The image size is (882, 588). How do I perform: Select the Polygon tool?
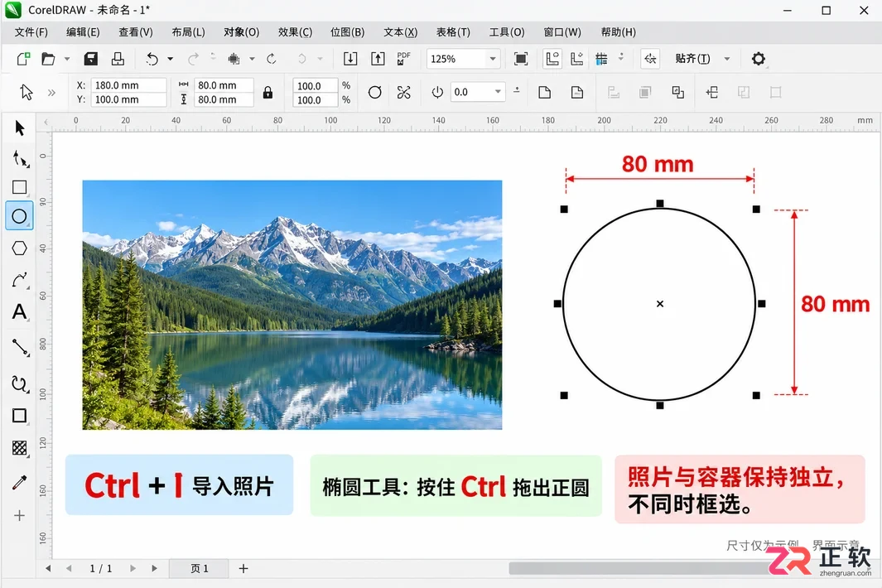pyautogui.click(x=20, y=248)
